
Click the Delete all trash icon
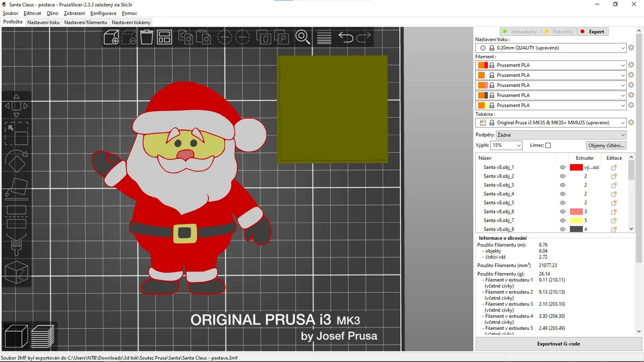coord(147,37)
